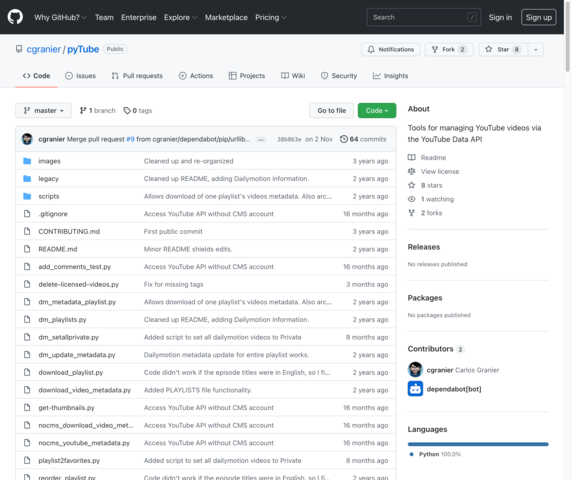Image resolution: width=571 pixels, height=480 pixels.
Task: Click the Readme book icon in About
Action: pos(411,157)
